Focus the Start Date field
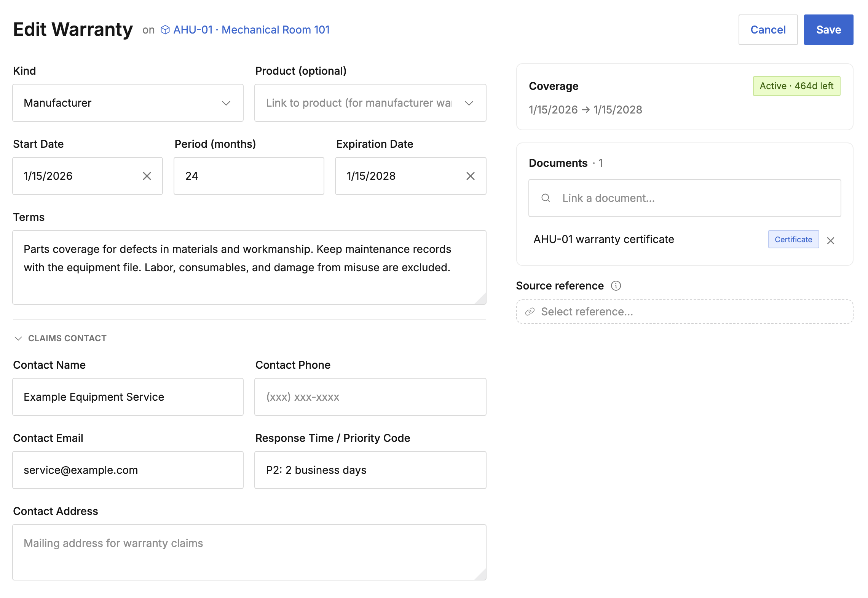This screenshot has height=598, width=868. 88,176
